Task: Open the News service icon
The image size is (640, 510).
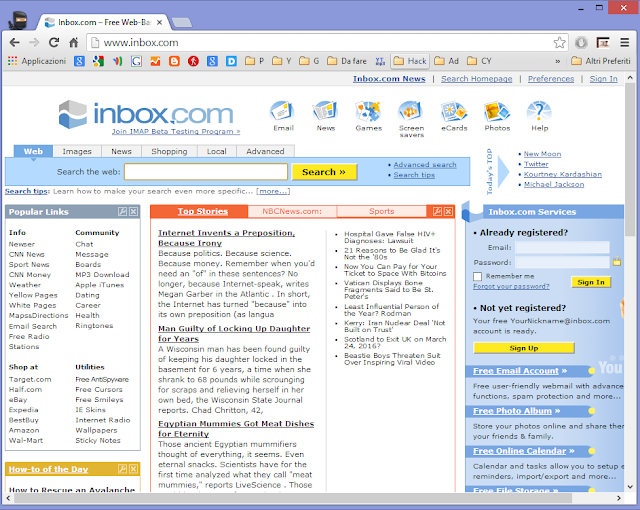Action: click(325, 111)
